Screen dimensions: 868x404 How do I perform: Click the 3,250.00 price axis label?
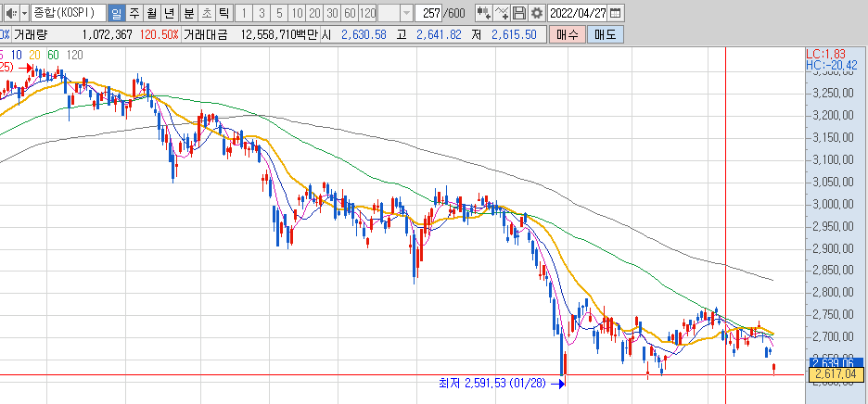click(x=833, y=94)
